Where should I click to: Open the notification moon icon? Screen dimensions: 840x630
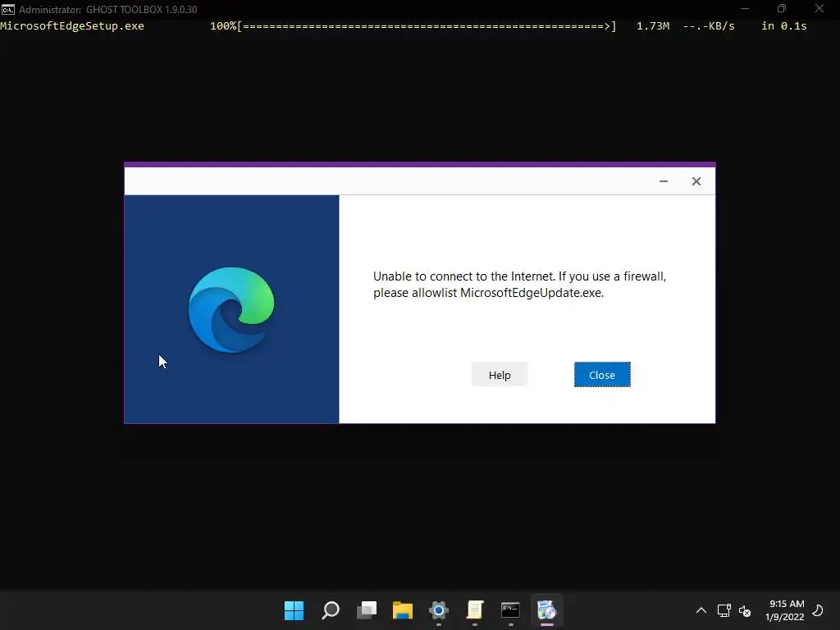pos(818,610)
